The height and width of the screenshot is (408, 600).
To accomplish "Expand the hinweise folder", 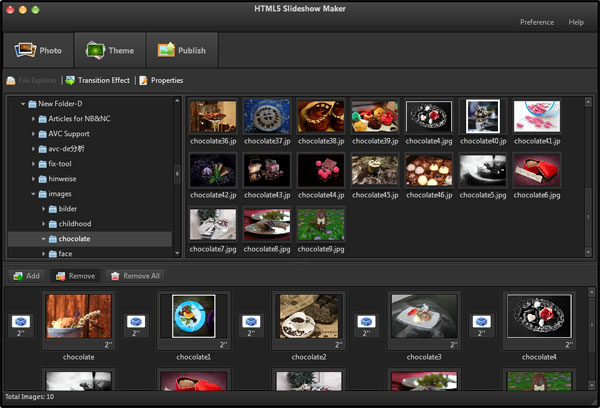I will click(33, 179).
